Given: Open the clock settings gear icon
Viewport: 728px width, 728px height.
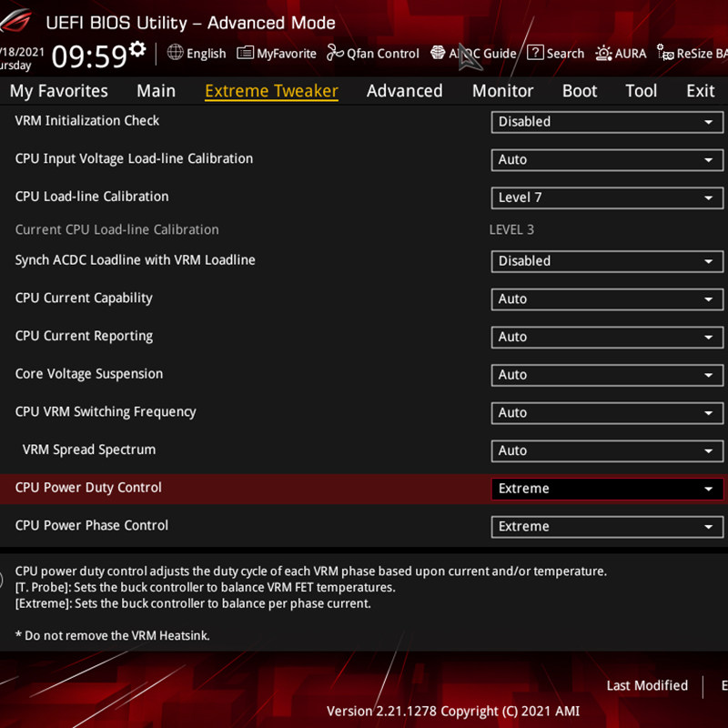Looking at the screenshot, I should click(x=137, y=49).
